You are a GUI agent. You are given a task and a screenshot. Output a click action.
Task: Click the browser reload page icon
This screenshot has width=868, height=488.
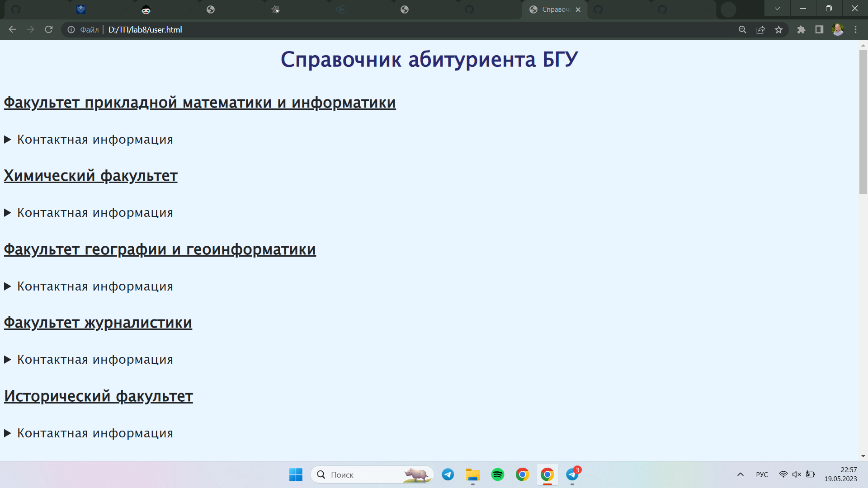[49, 29]
